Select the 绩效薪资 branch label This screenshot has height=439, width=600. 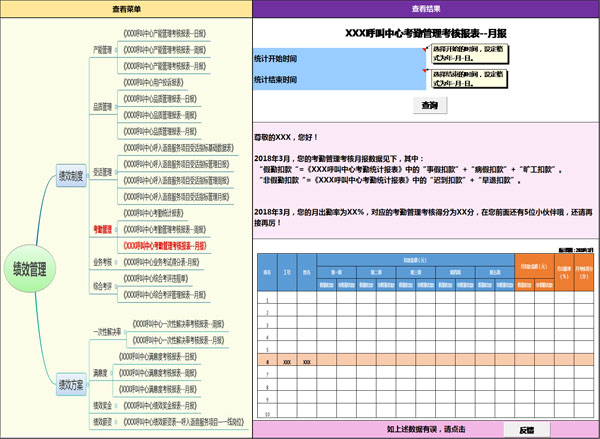tap(102, 422)
